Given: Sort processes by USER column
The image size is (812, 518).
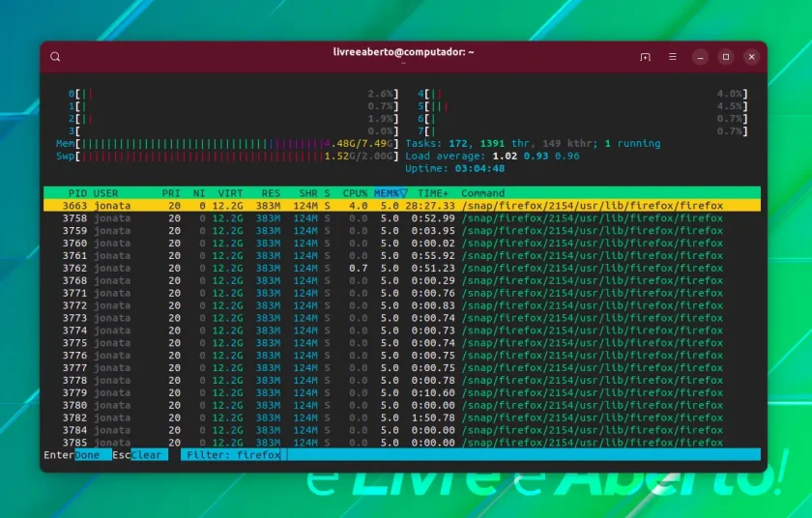Looking at the screenshot, I should point(105,193).
